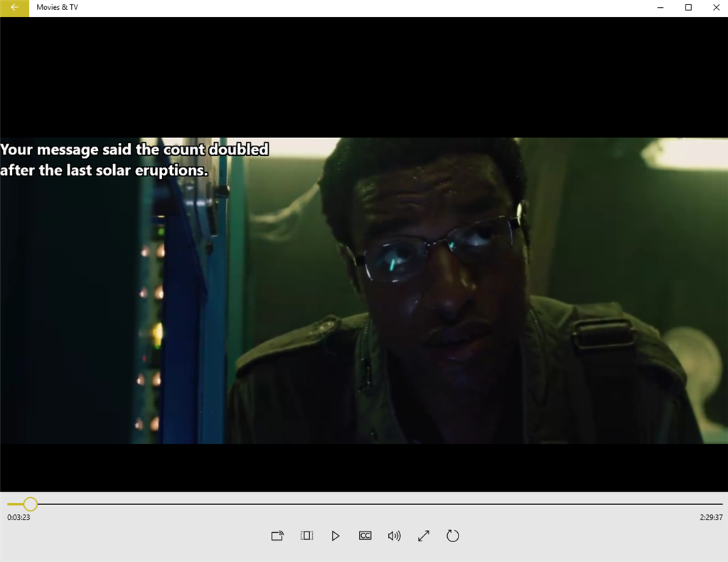The image size is (728, 562).
Task: Click the video frame to pause or play
Action: 364,290
